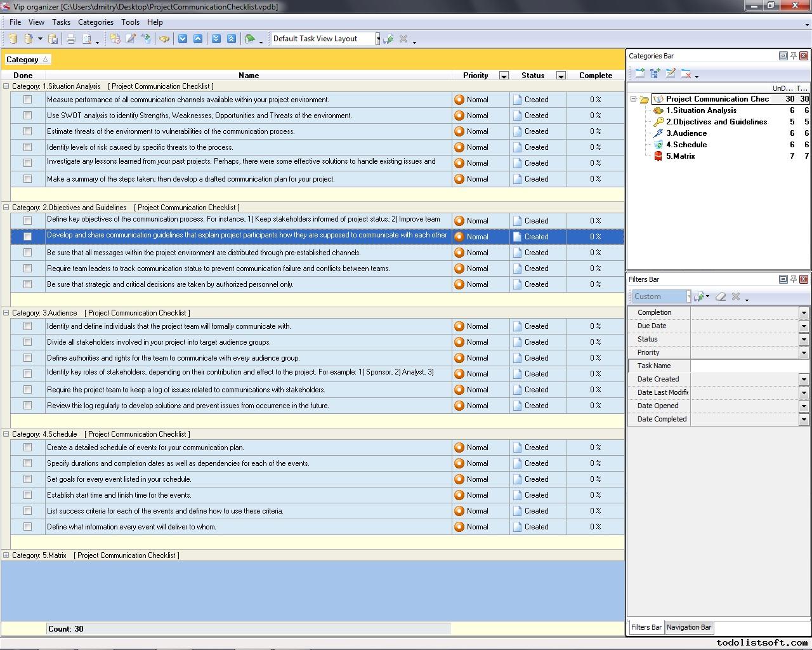Click the eraser Clear Filter icon in Filters Bar
Screen dimensions: 812x650
[721, 296]
